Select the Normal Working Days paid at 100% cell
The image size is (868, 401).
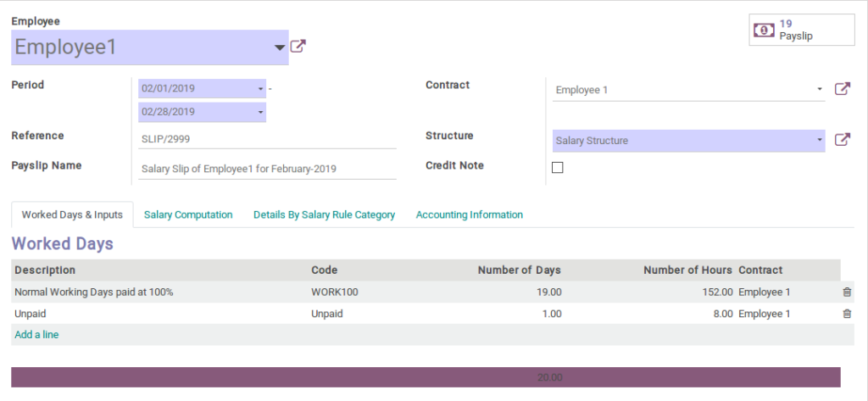point(94,292)
